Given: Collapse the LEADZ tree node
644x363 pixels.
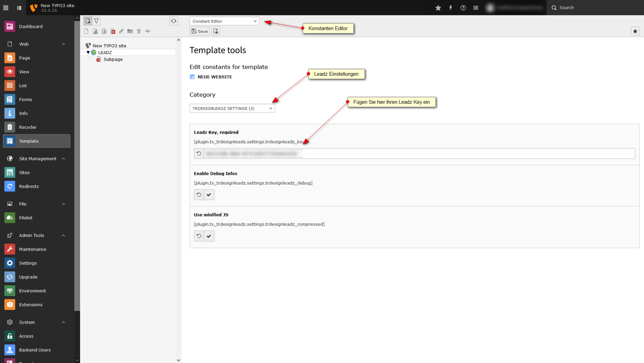Looking at the screenshot, I should [x=88, y=52].
